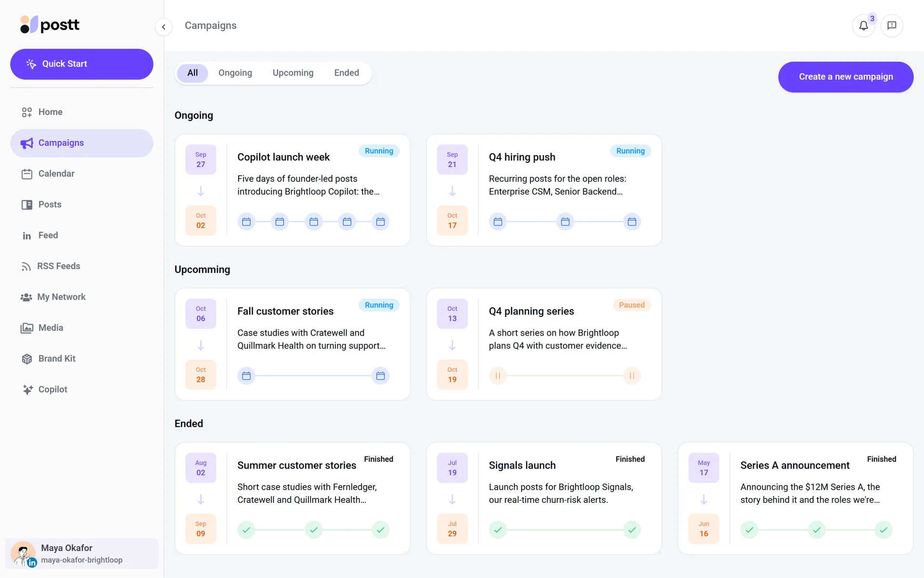Click Finished status on Signals launch
The width and height of the screenshot is (924, 578).
click(x=630, y=459)
